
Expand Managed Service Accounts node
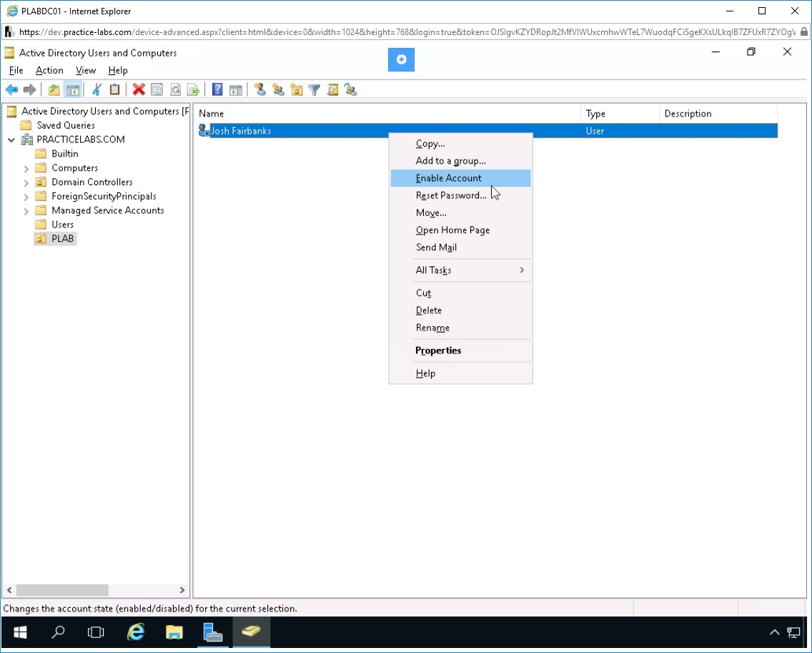pos(26,210)
